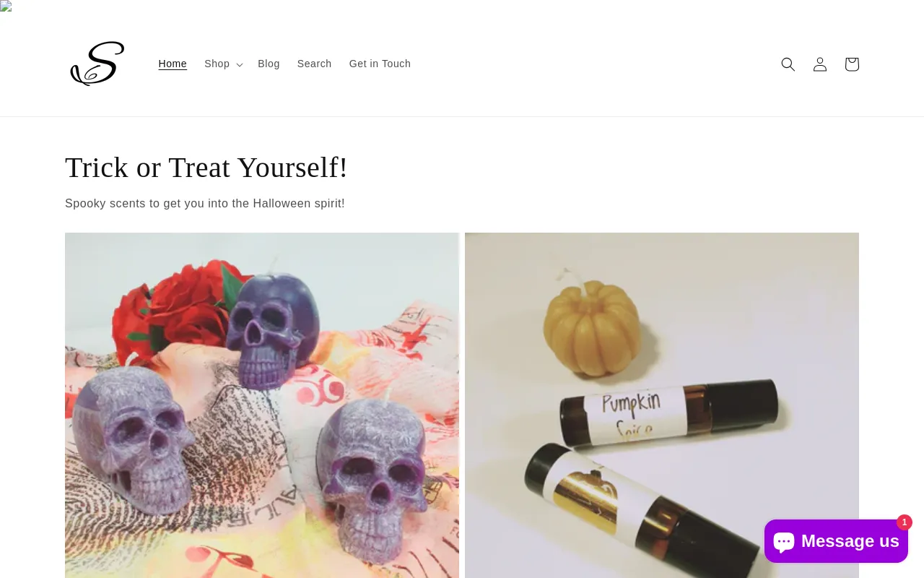This screenshot has height=578, width=924.
Task: Select the Search text link in navigation
Action: (314, 64)
